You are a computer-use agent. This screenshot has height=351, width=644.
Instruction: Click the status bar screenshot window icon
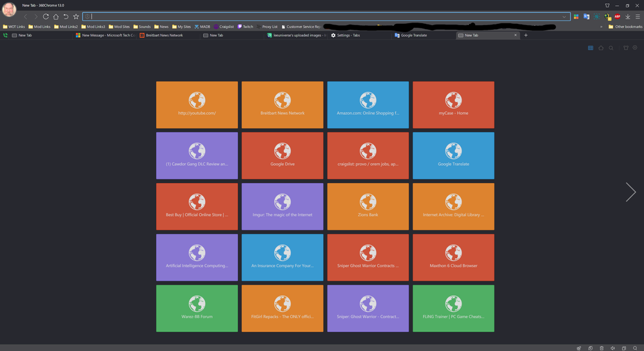(624, 348)
